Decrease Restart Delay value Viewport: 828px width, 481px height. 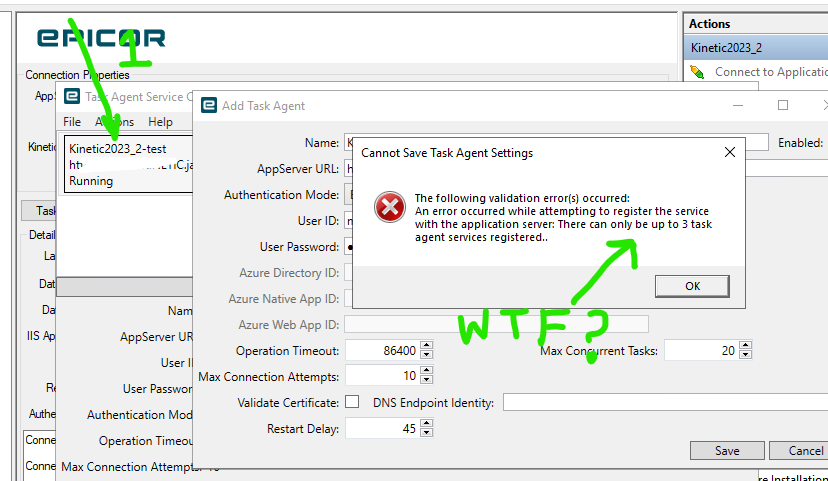427,432
